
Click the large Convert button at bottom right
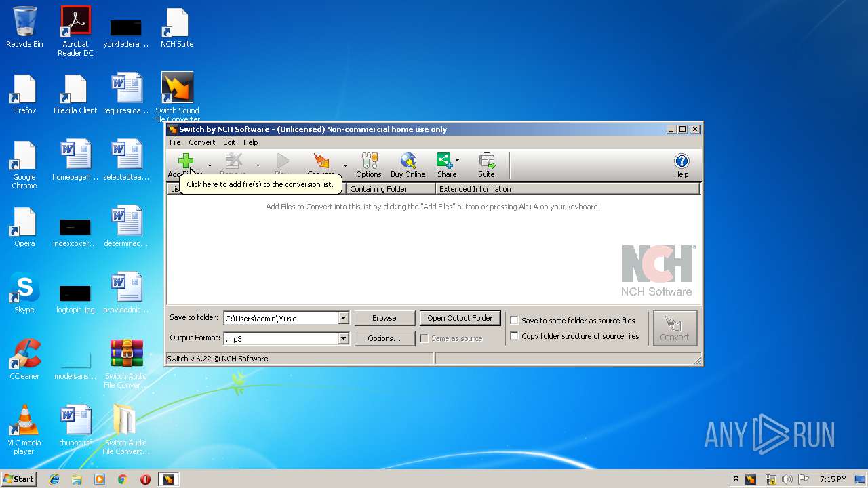pos(675,328)
